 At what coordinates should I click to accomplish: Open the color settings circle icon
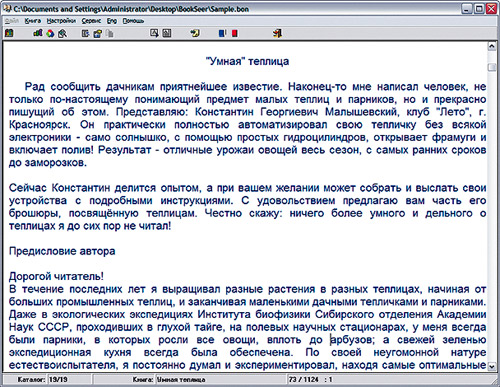[50, 33]
